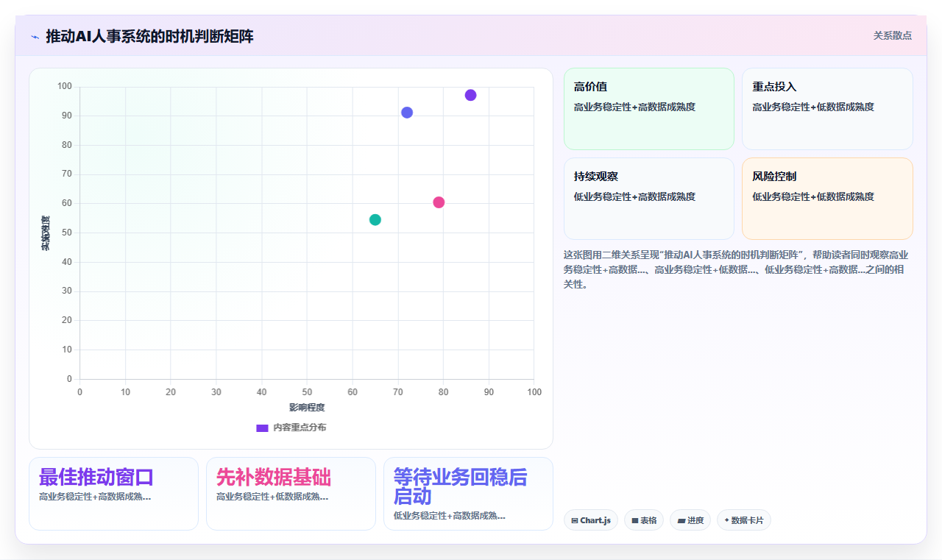Click 高业务稳定性+低数据成熟度 in 重点投入 card
Screen dimensions: 942x560
pos(813,107)
